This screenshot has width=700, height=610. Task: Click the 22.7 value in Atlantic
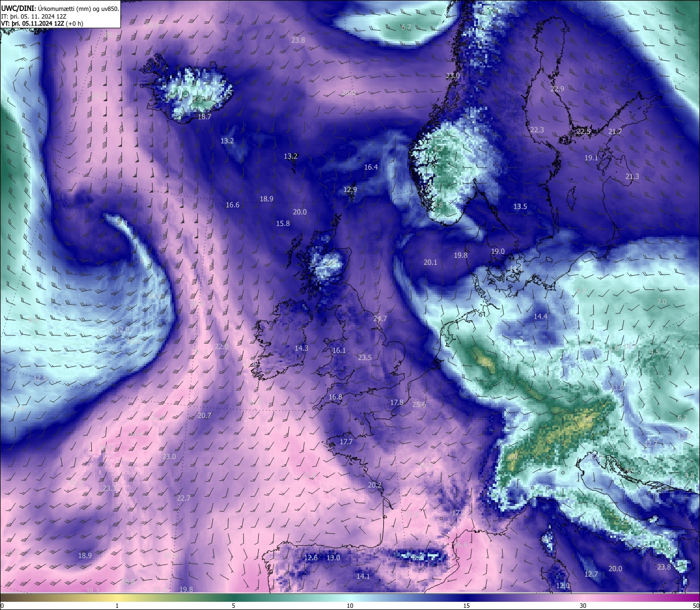tap(184, 498)
